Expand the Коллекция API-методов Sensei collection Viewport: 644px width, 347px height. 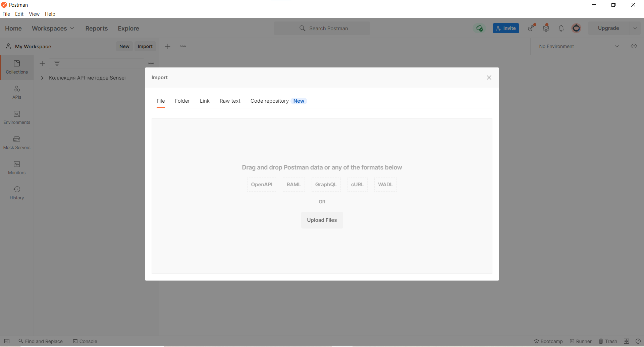[x=42, y=78]
